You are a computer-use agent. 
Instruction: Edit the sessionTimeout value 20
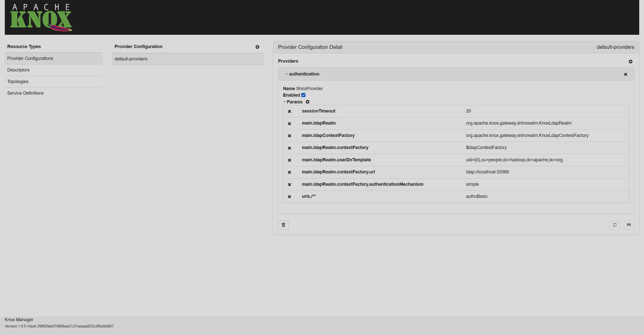click(468, 111)
